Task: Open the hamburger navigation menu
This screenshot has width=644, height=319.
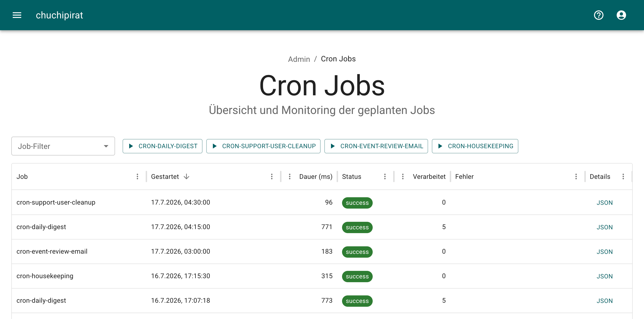Action: click(x=17, y=15)
